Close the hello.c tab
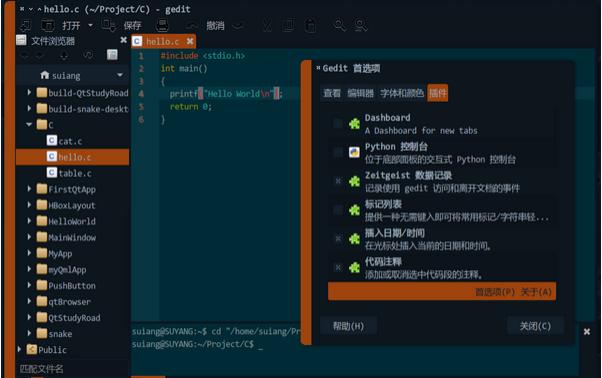 click(190, 41)
